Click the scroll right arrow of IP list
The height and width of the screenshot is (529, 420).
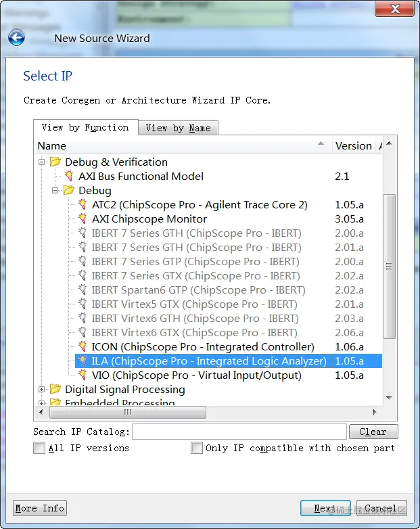[x=375, y=412]
